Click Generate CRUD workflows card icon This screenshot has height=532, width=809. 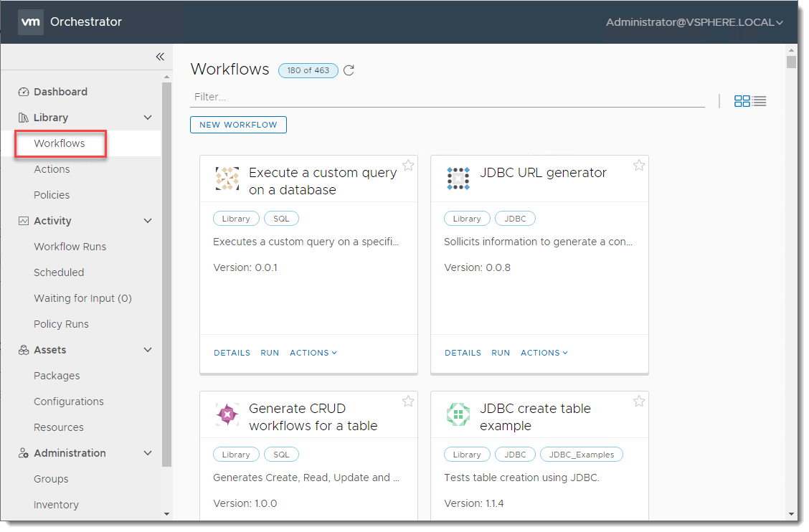click(x=227, y=414)
